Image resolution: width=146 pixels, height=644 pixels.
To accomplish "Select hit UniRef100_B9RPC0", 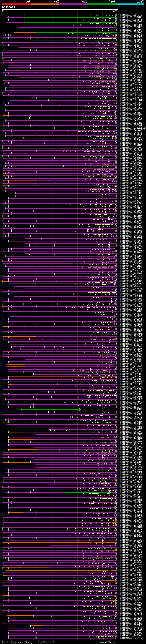I will (x=131, y=115).
